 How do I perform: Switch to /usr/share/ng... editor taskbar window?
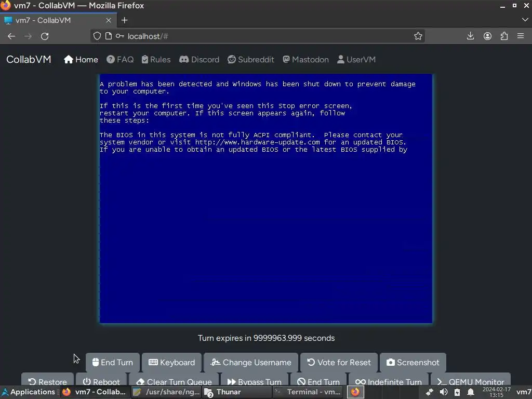[x=167, y=392]
